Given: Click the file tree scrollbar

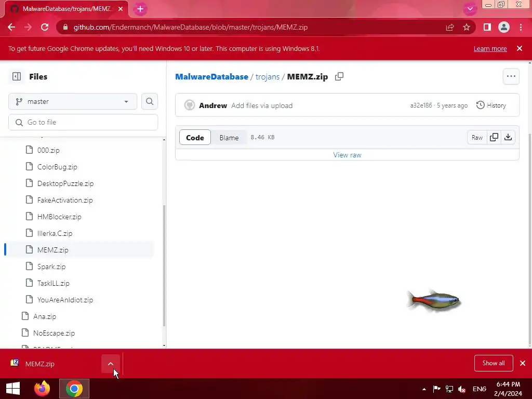Looking at the screenshot, I should coord(164,264).
